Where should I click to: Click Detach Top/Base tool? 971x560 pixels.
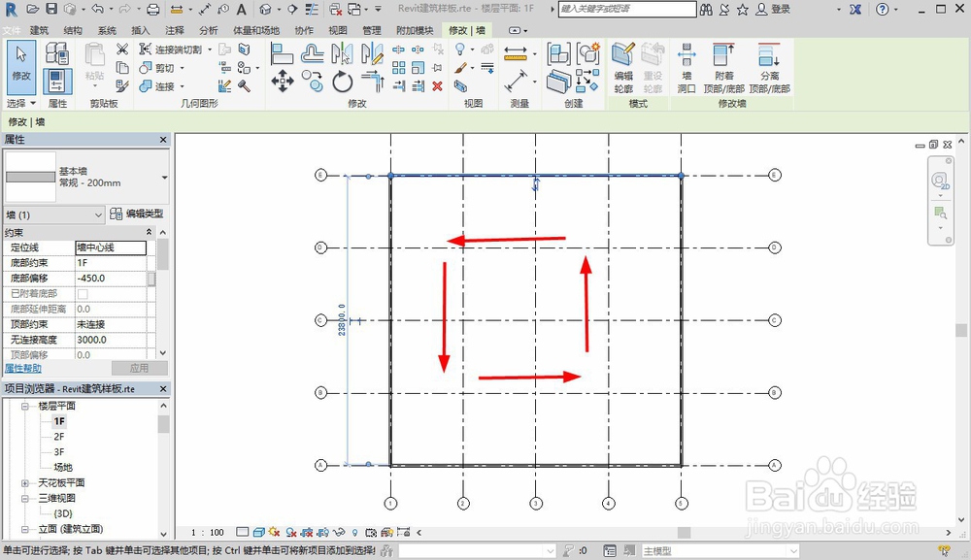pyautogui.click(x=770, y=68)
